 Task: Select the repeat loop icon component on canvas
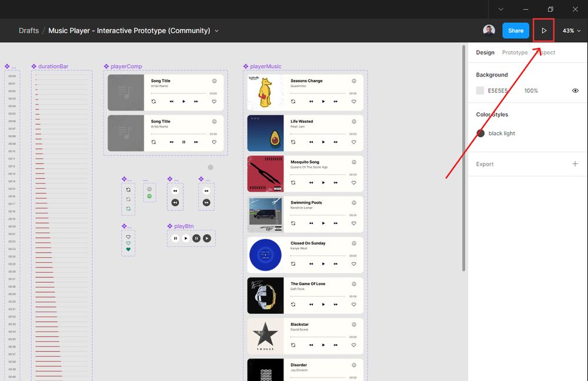coord(128,190)
